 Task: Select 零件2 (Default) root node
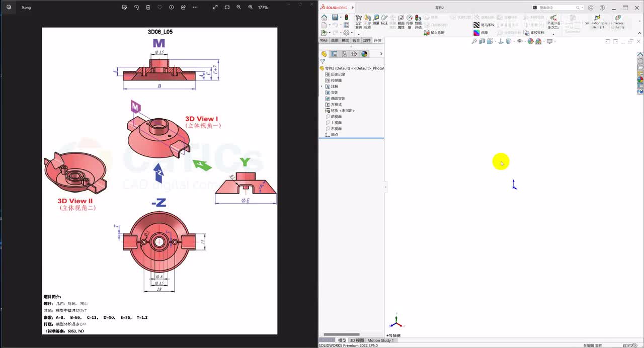(352, 68)
